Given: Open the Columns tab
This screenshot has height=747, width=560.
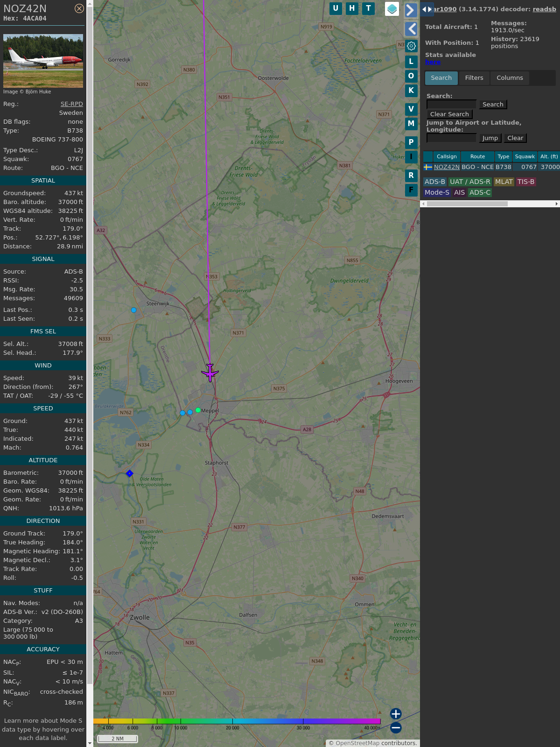Looking at the screenshot, I should (x=510, y=78).
